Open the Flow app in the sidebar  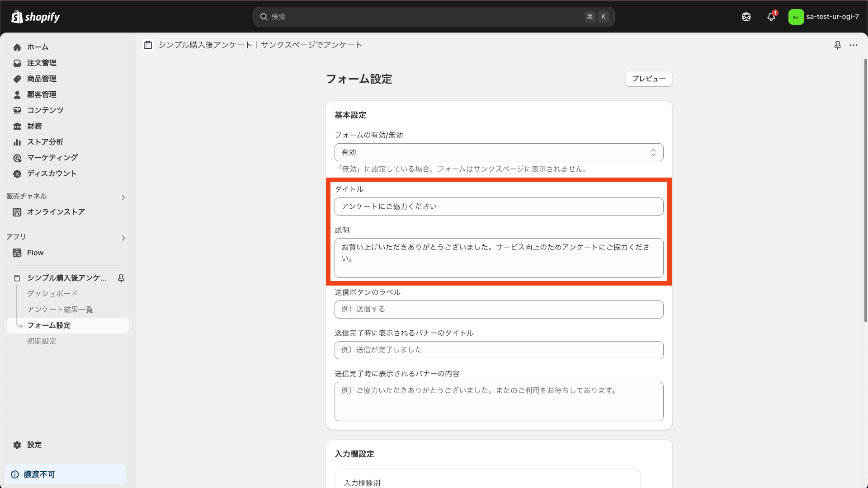click(x=35, y=253)
